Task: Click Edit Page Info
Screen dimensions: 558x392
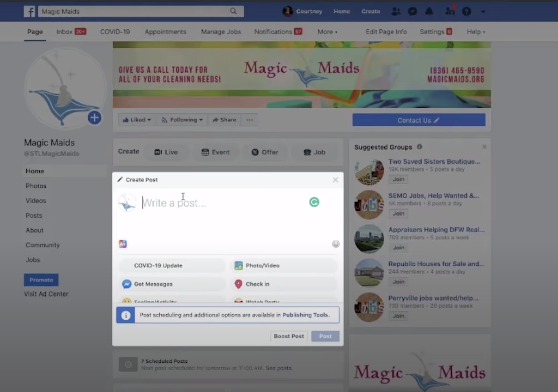Action: click(386, 32)
